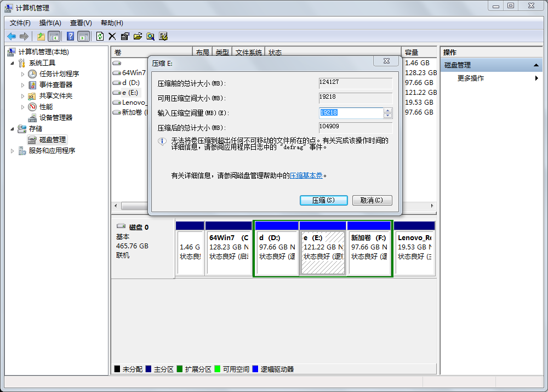Click the Properties toolbar icon
The width and height of the screenshot is (548, 392).
click(x=125, y=36)
